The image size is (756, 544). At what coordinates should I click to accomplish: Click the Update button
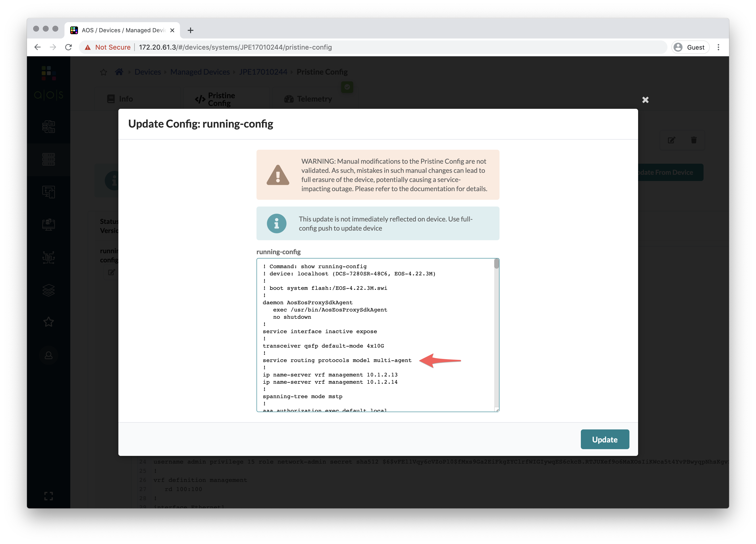click(x=605, y=439)
